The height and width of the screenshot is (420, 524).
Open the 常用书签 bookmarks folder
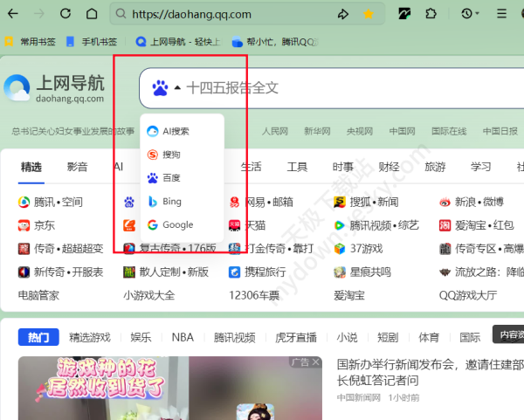tap(31, 41)
